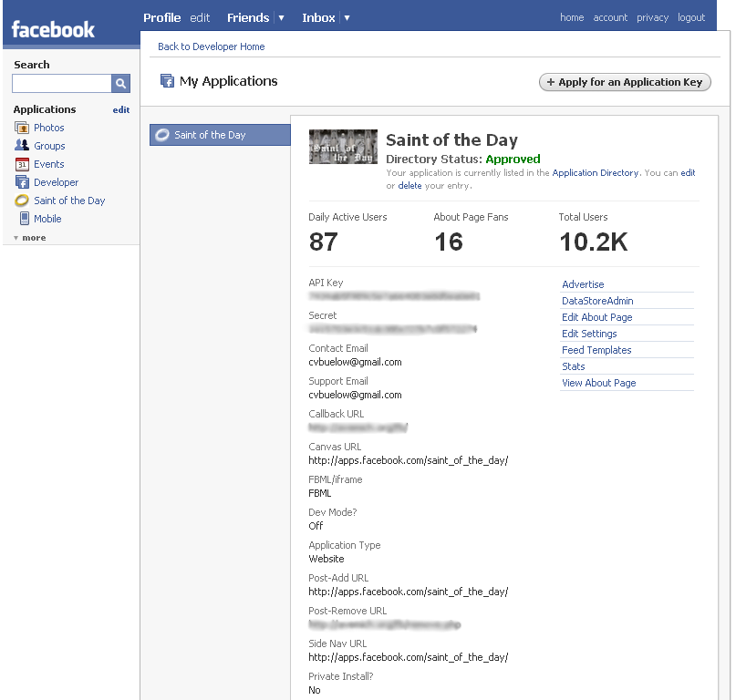Click the logout link
Screen dimensions: 736x700
pyautogui.click(x=691, y=17)
